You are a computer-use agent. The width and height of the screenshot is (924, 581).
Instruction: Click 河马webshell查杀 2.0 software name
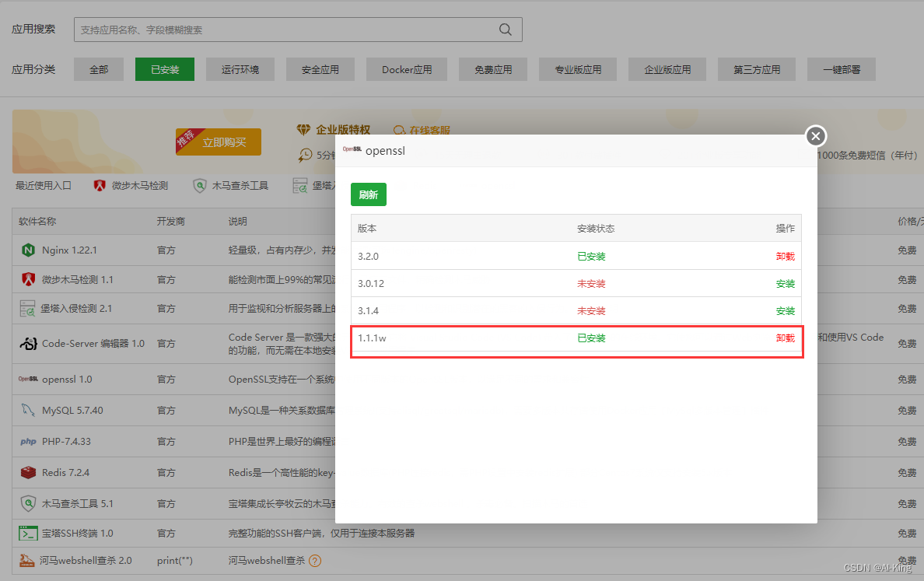click(x=86, y=560)
